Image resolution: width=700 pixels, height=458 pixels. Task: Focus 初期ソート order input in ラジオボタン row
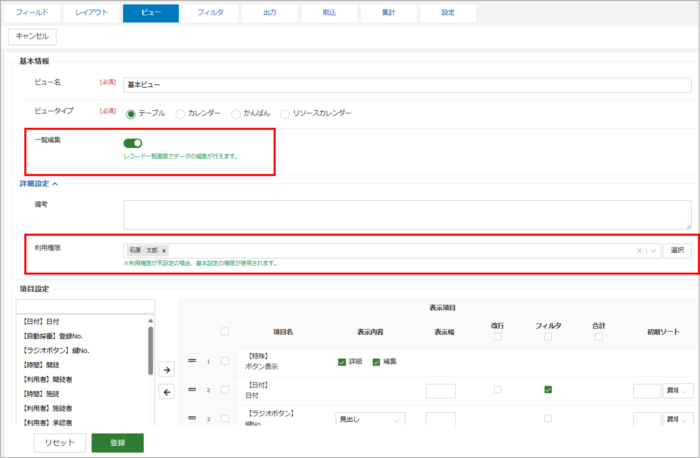point(646,419)
